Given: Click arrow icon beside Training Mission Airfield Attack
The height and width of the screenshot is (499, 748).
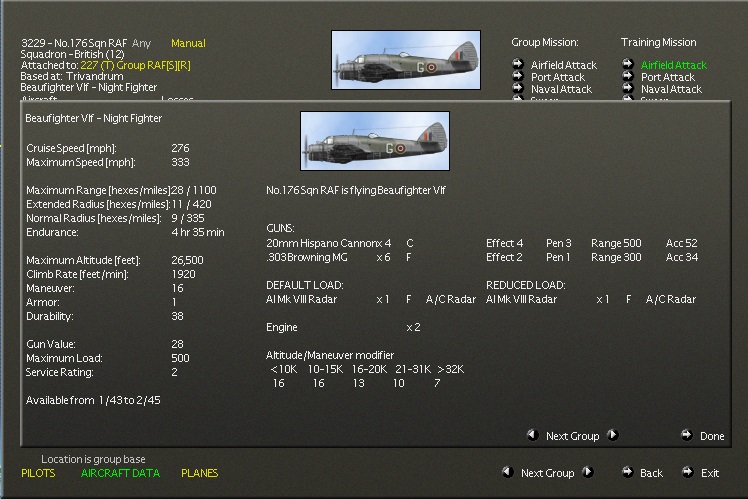Looking at the screenshot, I should click(628, 64).
